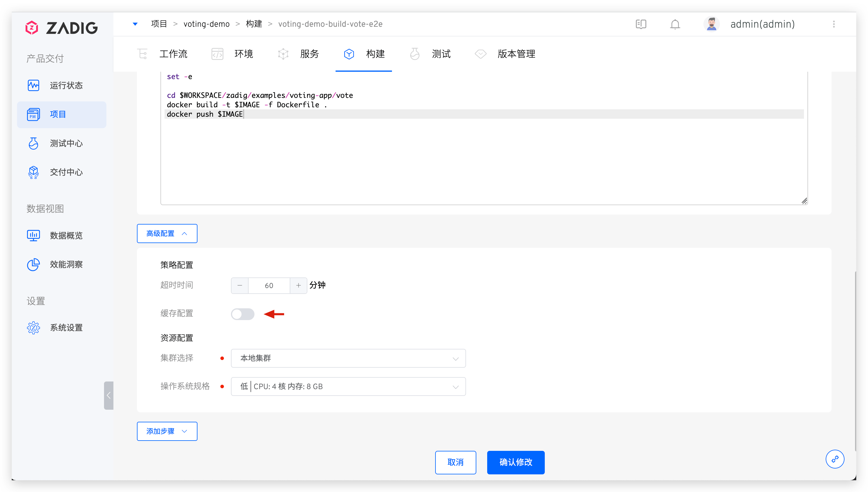Collapse the sidebar with arrow handle
This screenshot has height=492, width=868.
[108, 395]
